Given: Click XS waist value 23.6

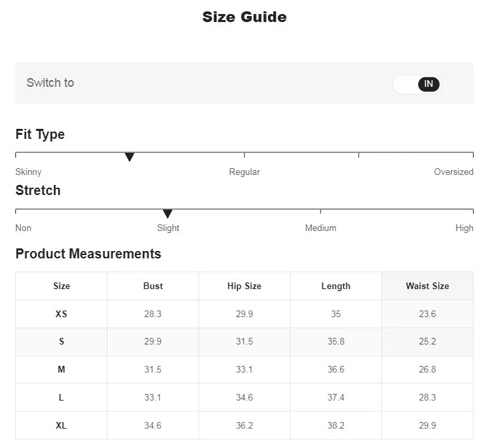Looking at the screenshot, I should tap(428, 314).
